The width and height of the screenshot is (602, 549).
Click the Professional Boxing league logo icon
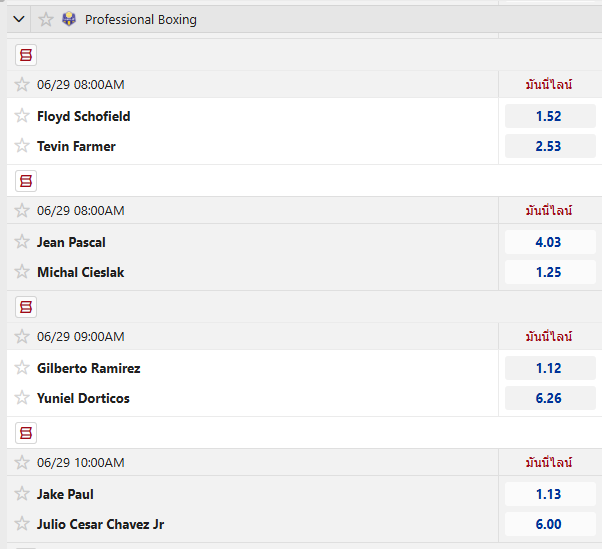click(69, 19)
